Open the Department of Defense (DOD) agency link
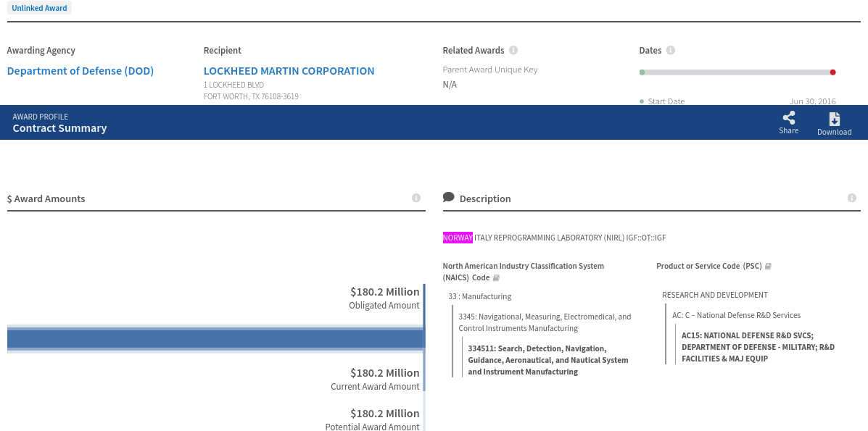 80,71
